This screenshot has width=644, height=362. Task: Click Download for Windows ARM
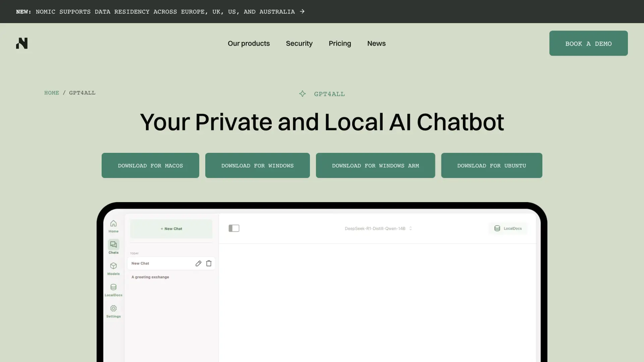click(375, 166)
